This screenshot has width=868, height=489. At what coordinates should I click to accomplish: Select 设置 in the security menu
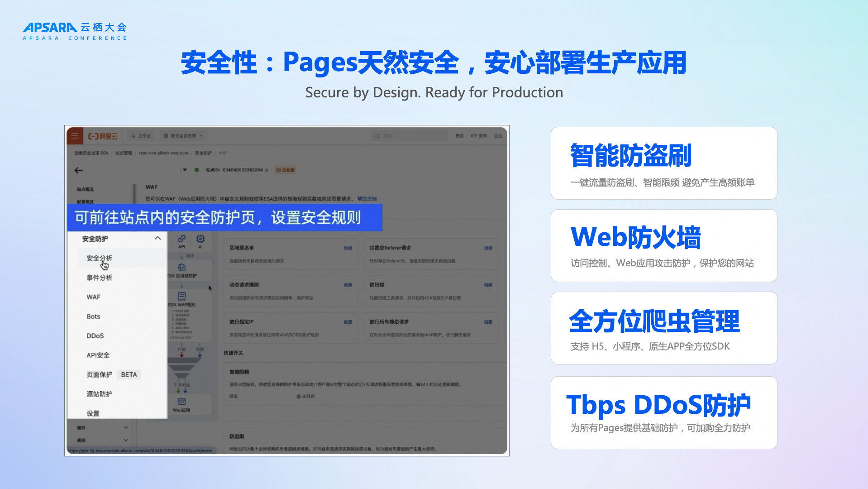coord(93,413)
